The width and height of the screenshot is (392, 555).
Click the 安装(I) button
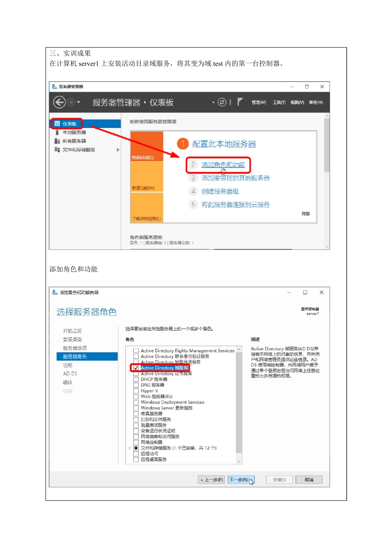pyautogui.click(x=279, y=480)
